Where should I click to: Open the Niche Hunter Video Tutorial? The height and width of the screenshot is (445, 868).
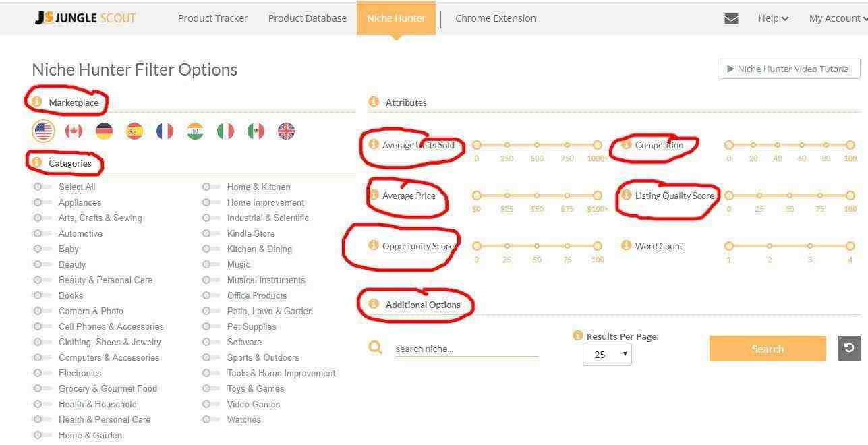tap(789, 69)
